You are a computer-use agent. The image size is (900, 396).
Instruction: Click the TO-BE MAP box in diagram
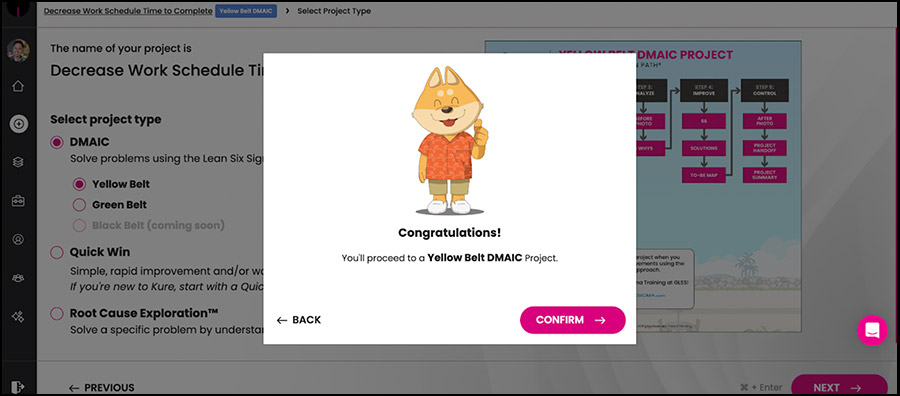click(x=704, y=175)
